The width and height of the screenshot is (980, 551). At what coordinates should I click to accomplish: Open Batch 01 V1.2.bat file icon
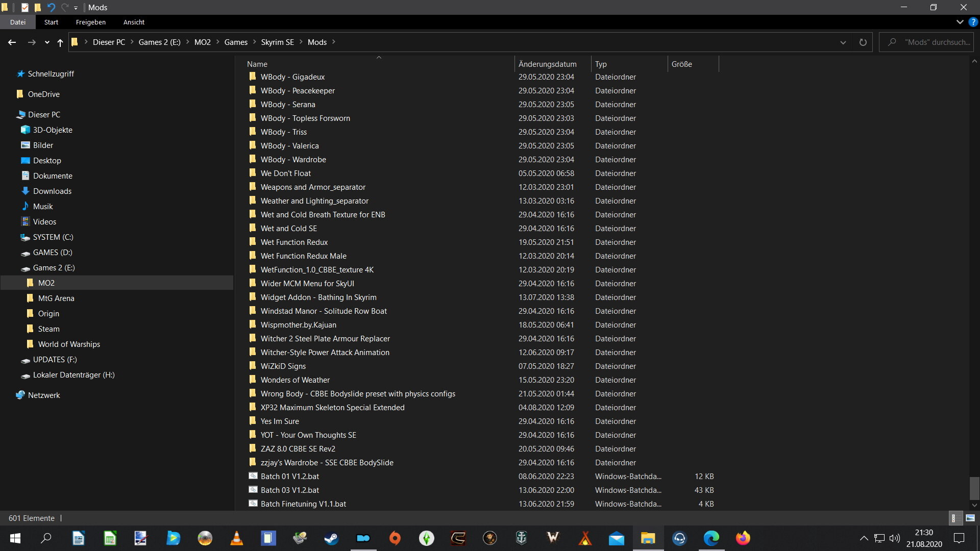253,476
